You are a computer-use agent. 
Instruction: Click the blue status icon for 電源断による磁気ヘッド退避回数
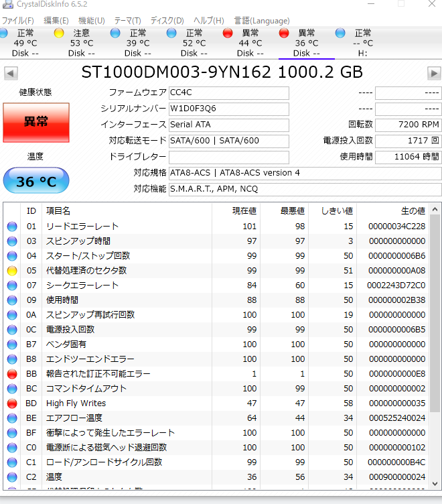(12, 448)
